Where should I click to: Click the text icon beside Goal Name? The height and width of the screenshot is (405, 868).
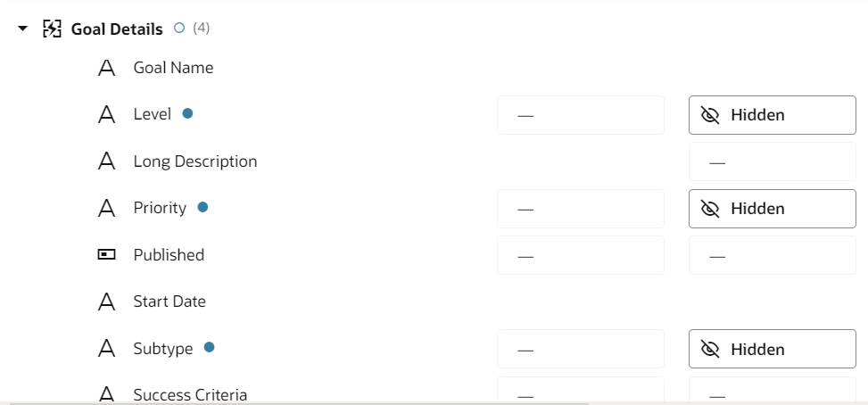pos(106,68)
